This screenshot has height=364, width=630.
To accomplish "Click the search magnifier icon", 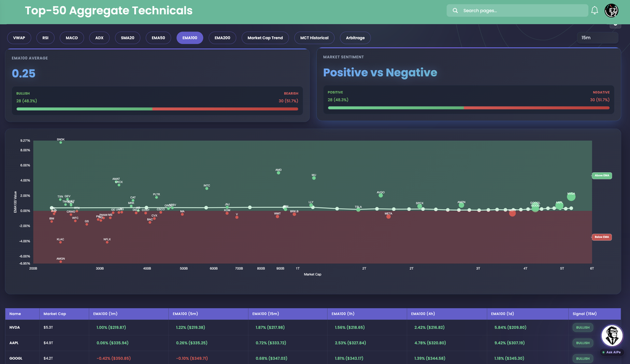I will pos(455,10).
